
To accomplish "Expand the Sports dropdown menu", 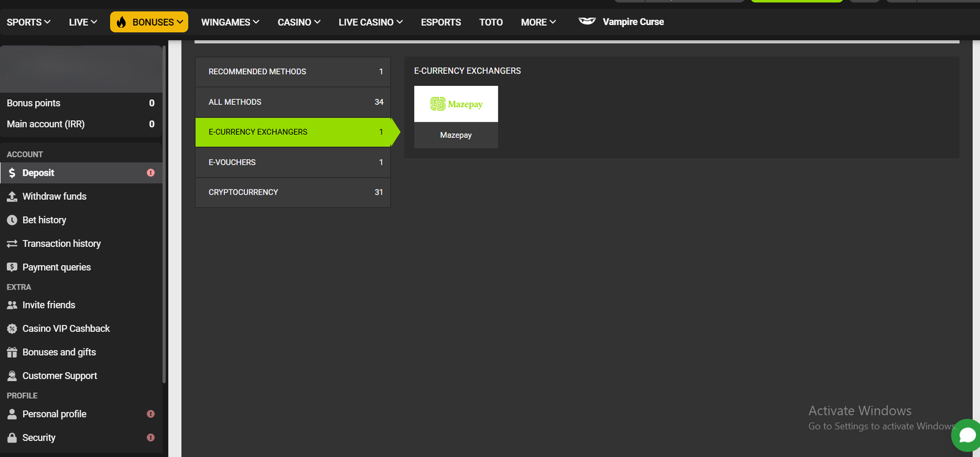I will click(x=28, y=22).
